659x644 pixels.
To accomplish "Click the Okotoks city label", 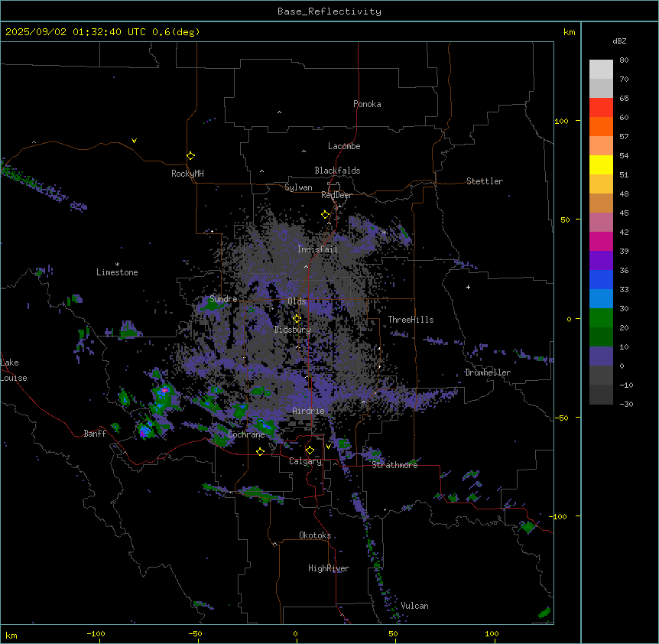I will [x=315, y=535].
